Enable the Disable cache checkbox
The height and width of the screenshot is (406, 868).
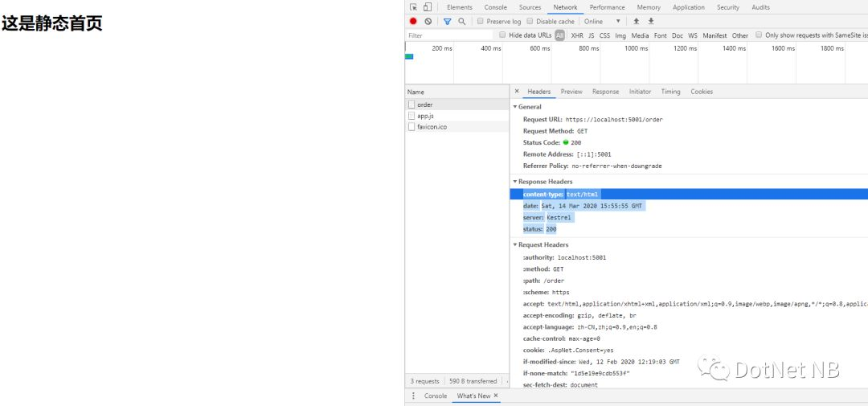click(530, 21)
